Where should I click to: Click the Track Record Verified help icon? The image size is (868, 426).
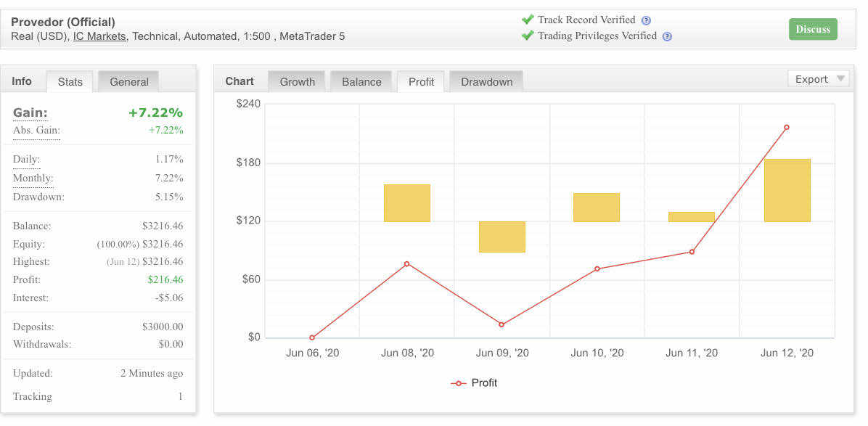click(x=647, y=21)
